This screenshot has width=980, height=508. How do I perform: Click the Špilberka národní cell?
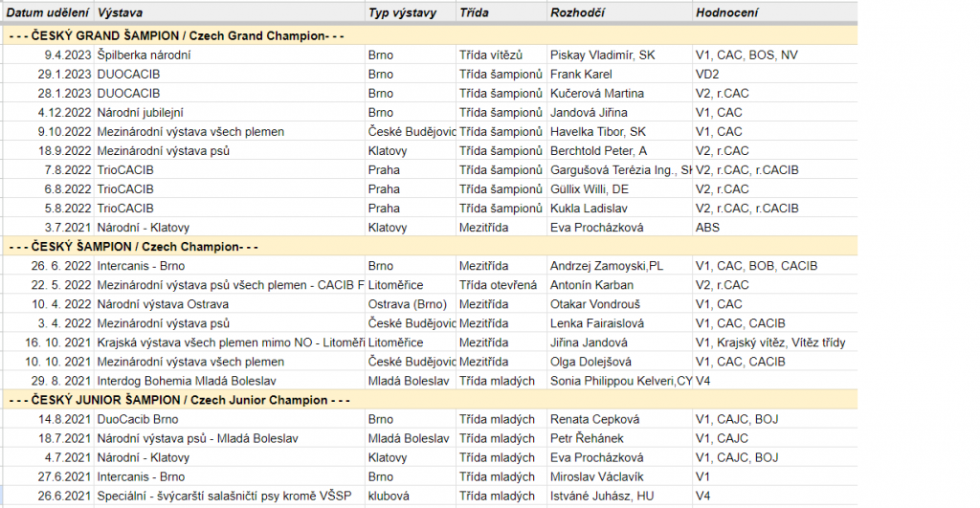(x=230, y=55)
